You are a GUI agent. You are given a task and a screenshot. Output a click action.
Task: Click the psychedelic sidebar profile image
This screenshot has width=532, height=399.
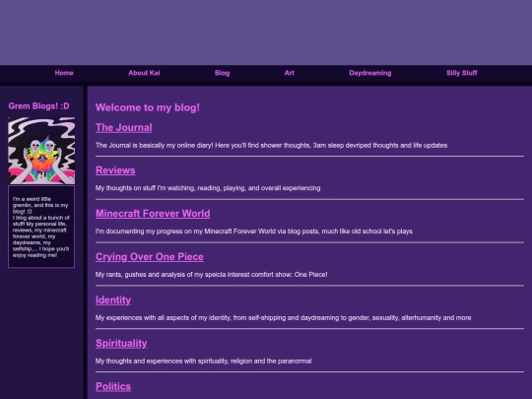[x=41, y=151]
